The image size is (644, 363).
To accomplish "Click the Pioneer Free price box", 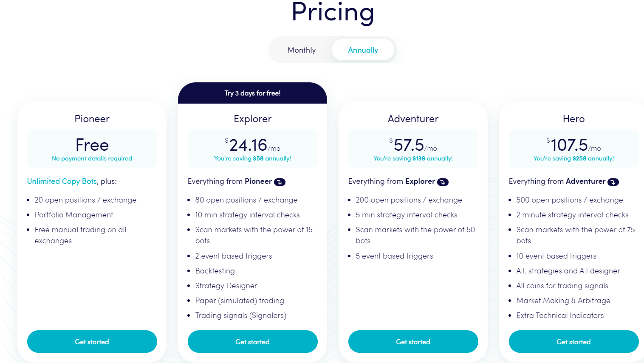I will [x=92, y=149].
